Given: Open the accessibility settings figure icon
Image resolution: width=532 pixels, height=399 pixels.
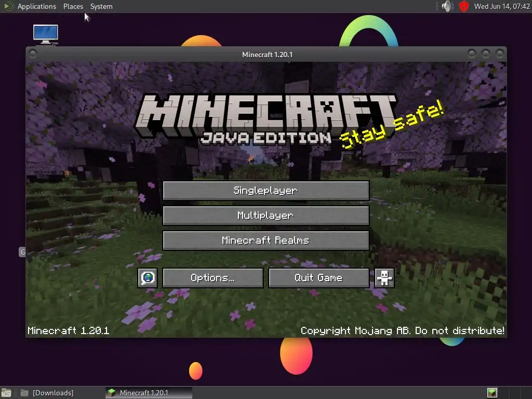Looking at the screenshot, I should point(384,278).
